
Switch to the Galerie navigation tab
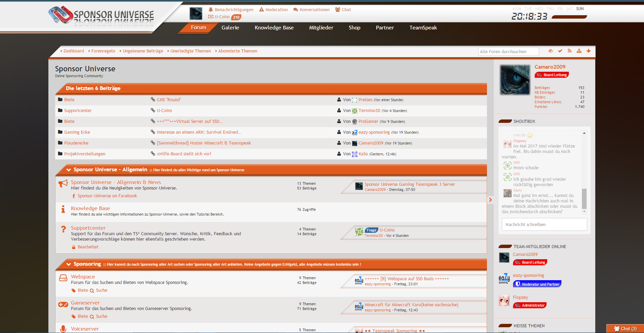[230, 28]
